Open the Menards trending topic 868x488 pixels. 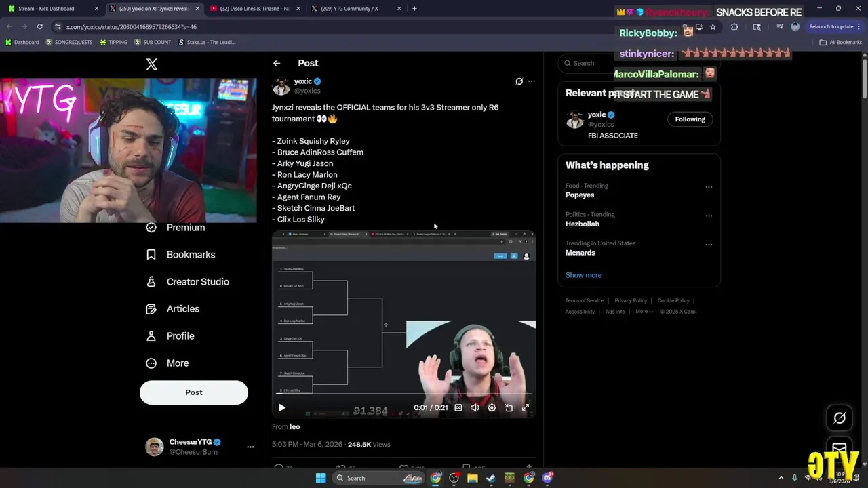(x=580, y=253)
